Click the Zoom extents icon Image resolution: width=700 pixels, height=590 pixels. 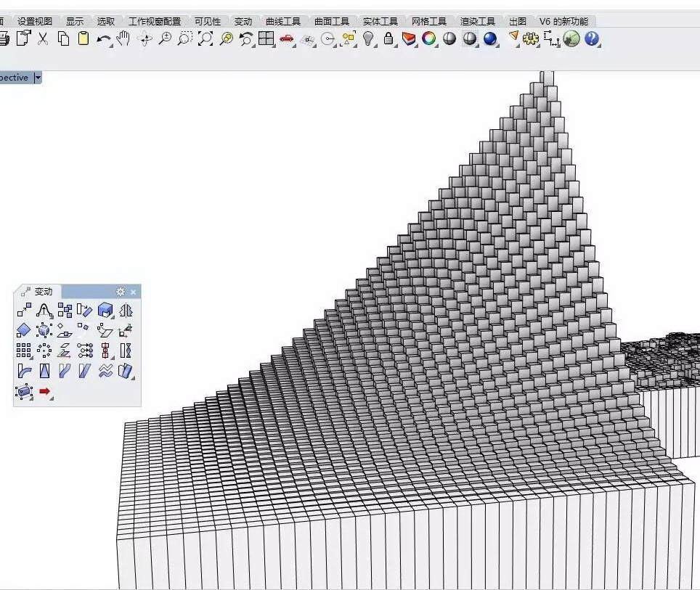coord(205,38)
